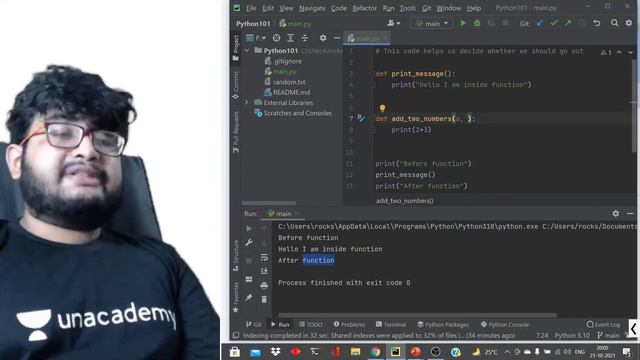Screen dimensions: 640x360
Task: Rerun main using the Run panel's green play icon
Action: [249, 229]
